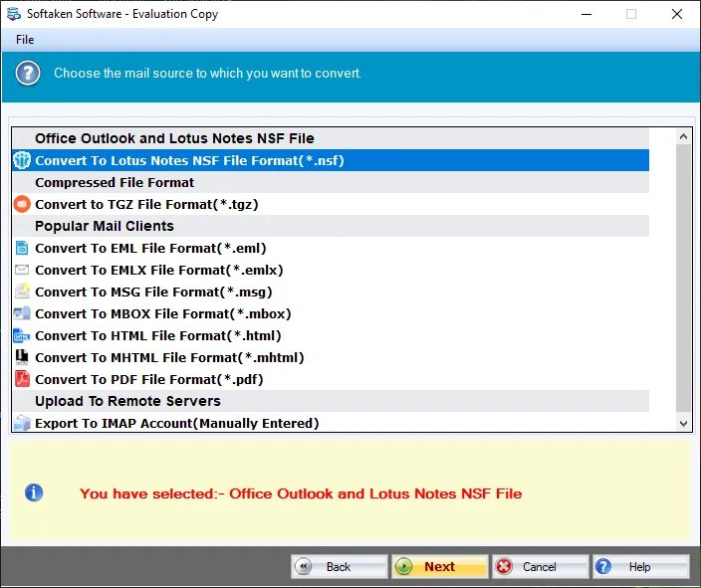The height and width of the screenshot is (588, 701).
Task: Click the EMLX envelope icon
Action: [22, 270]
